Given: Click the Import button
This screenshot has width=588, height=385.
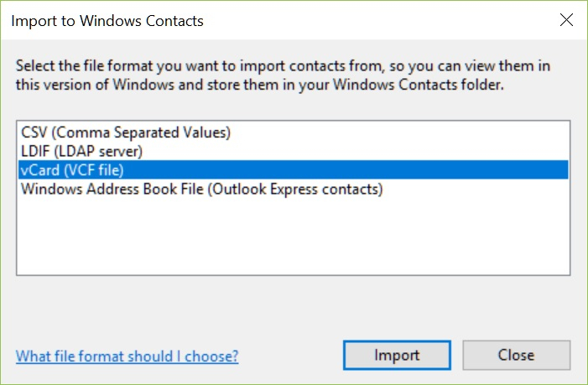Looking at the screenshot, I should [397, 355].
